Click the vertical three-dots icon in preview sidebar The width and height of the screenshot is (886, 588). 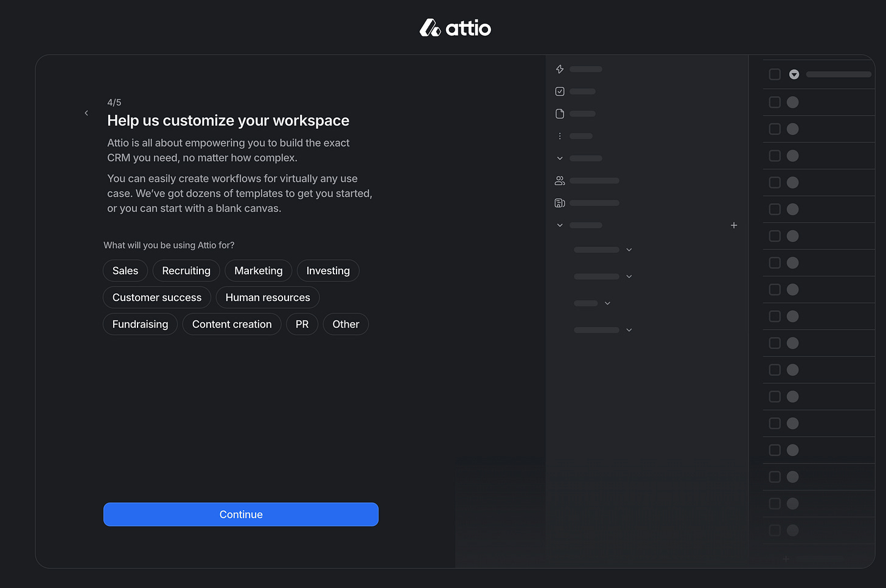coord(560,136)
